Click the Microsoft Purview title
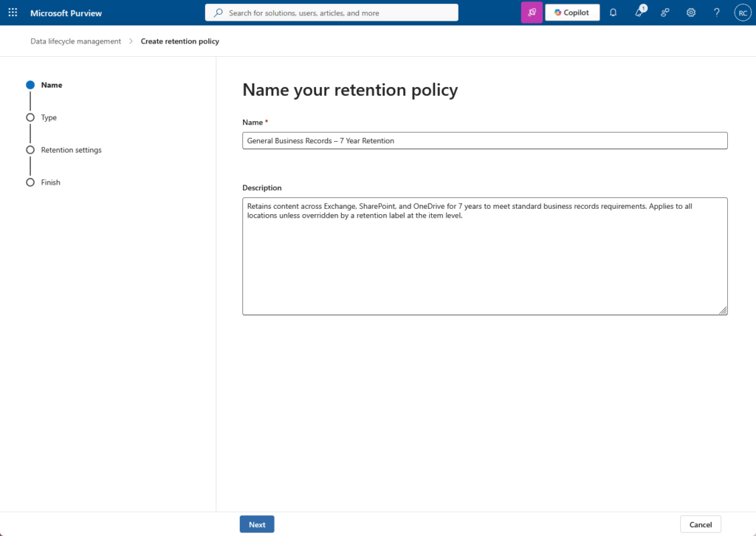 point(66,13)
